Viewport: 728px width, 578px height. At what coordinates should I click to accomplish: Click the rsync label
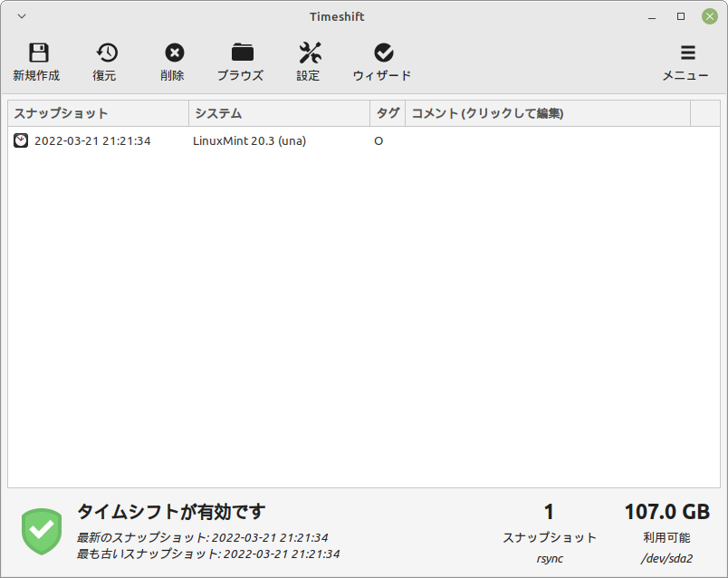(550, 558)
